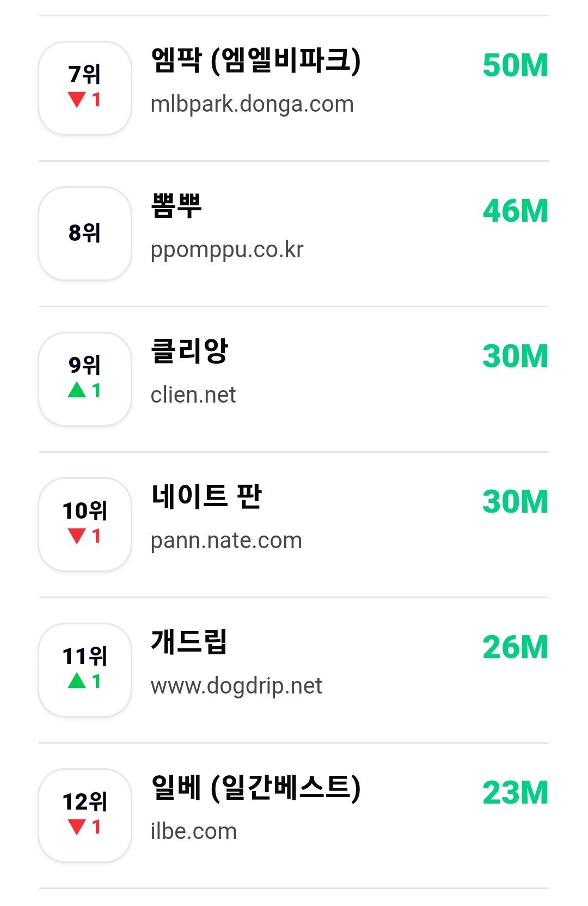Open the clien.net link
Screen dimensions: 588x906
[193, 395]
